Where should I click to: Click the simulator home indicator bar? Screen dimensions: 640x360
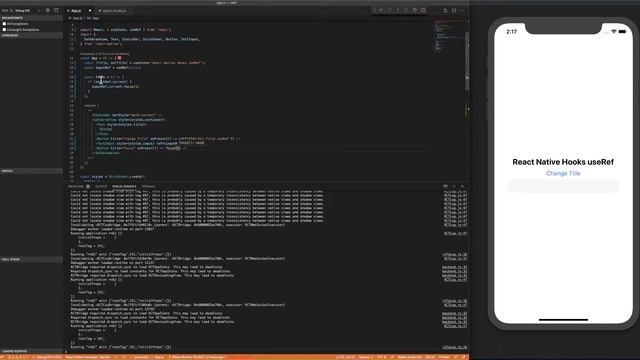coord(563,320)
